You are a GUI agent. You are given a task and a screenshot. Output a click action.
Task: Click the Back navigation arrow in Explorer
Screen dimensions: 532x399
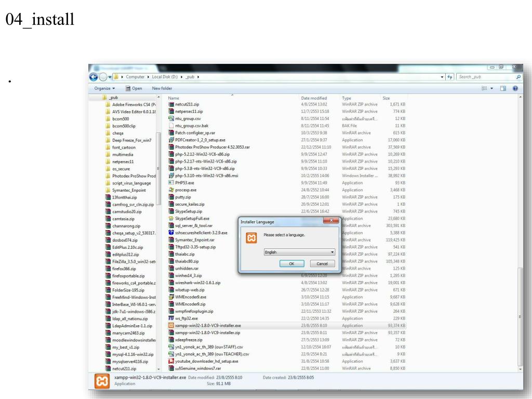[x=94, y=77]
